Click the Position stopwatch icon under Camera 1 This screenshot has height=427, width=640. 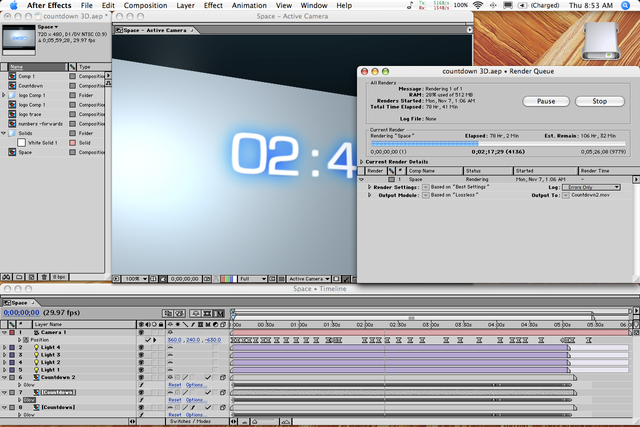(x=25, y=340)
